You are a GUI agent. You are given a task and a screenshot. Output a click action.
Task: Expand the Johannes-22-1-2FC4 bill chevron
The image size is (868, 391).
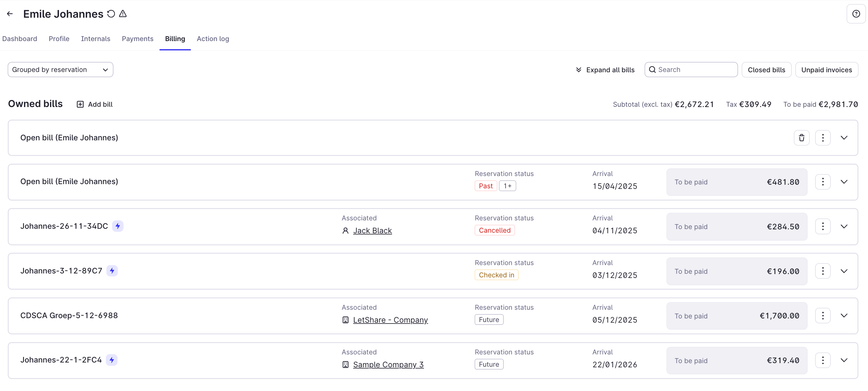844,360
